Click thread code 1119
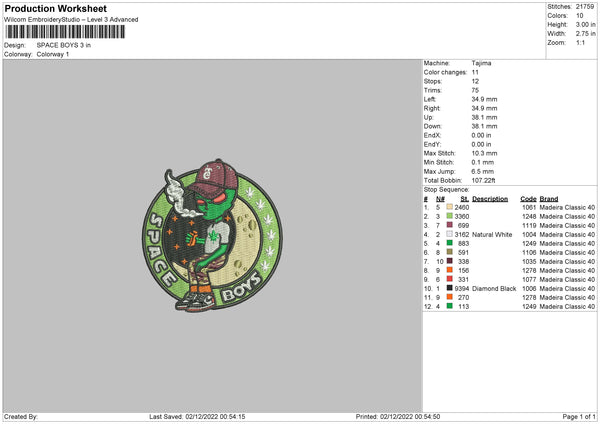600x424 pixels. [x=529, y=225]
